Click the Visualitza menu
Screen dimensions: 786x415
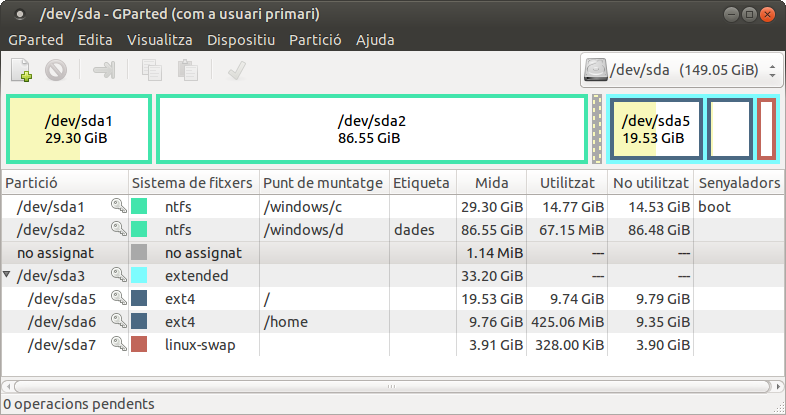click(x=160, y=40)
